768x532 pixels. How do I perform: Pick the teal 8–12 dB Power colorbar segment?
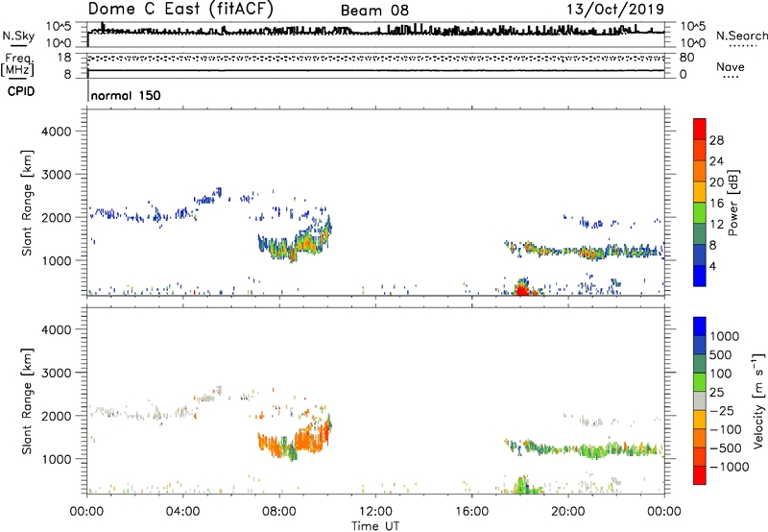pos(700,234)
